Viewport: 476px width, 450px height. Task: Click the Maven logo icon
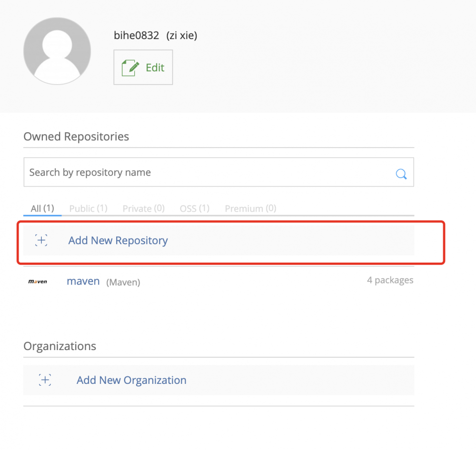point(38,282)
